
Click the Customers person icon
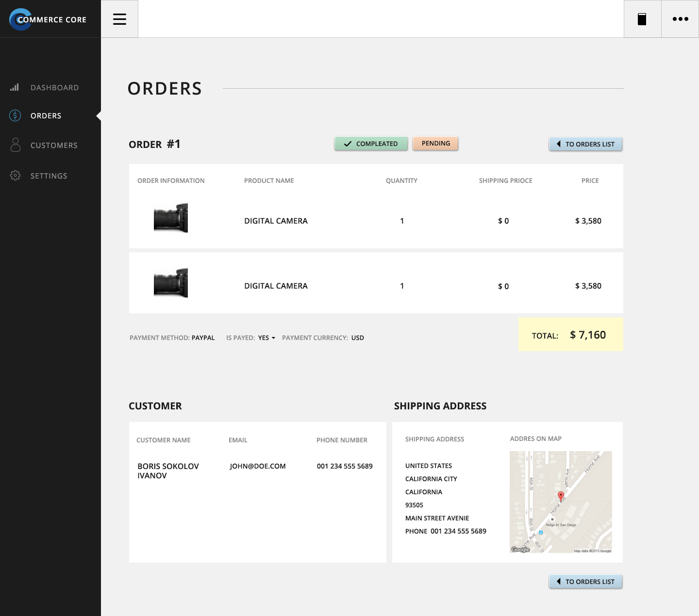click(x=16, y=145)
